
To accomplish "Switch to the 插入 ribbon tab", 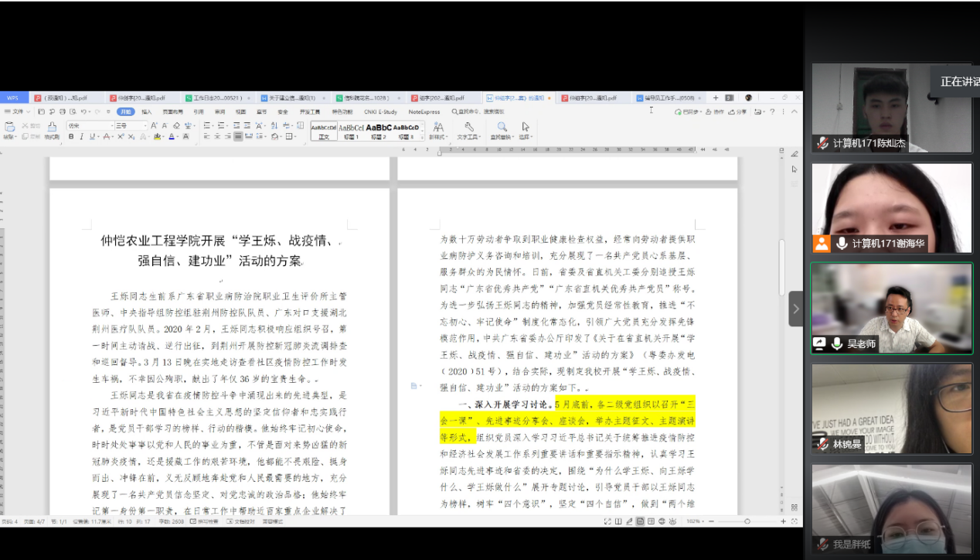I will coord(146,111).
